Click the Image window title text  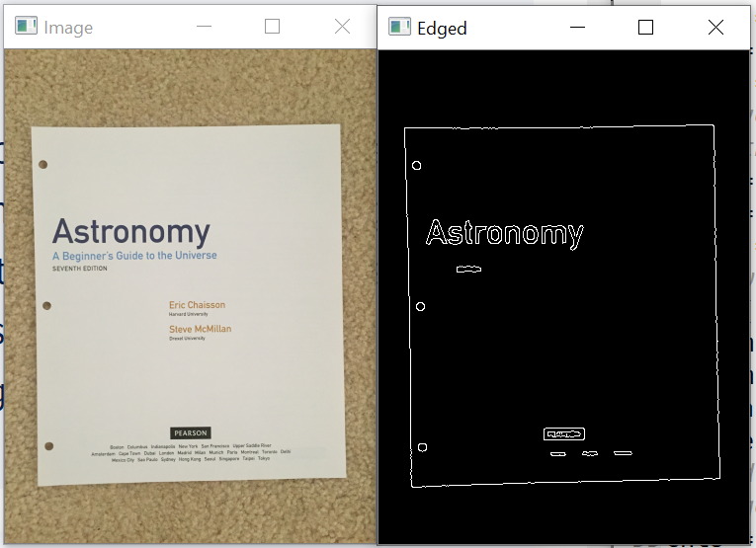coord(68,28)
